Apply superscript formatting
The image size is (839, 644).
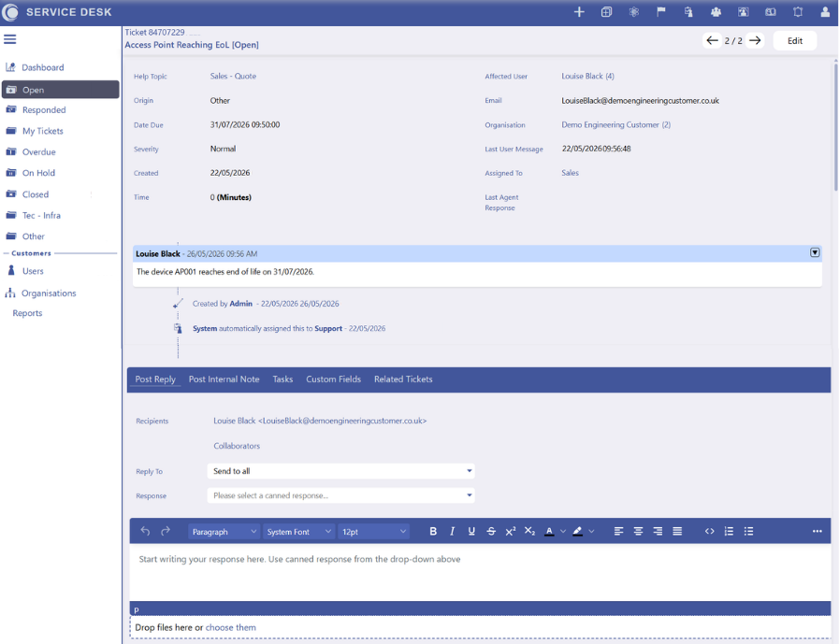coord(511,531)
